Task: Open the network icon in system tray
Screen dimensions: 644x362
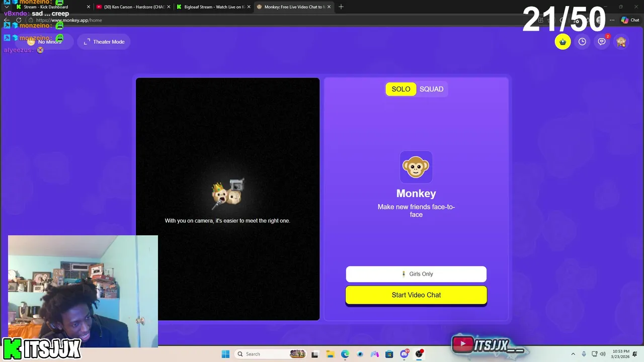Action: [595, 354]
